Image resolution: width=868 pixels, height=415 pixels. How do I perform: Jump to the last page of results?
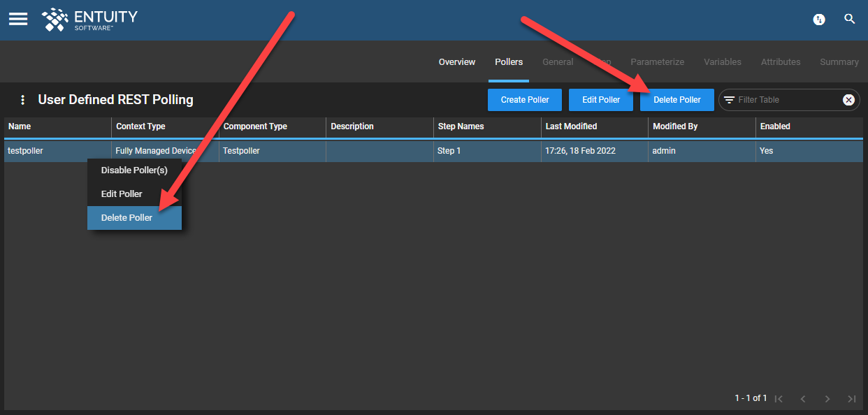point(852,398)
